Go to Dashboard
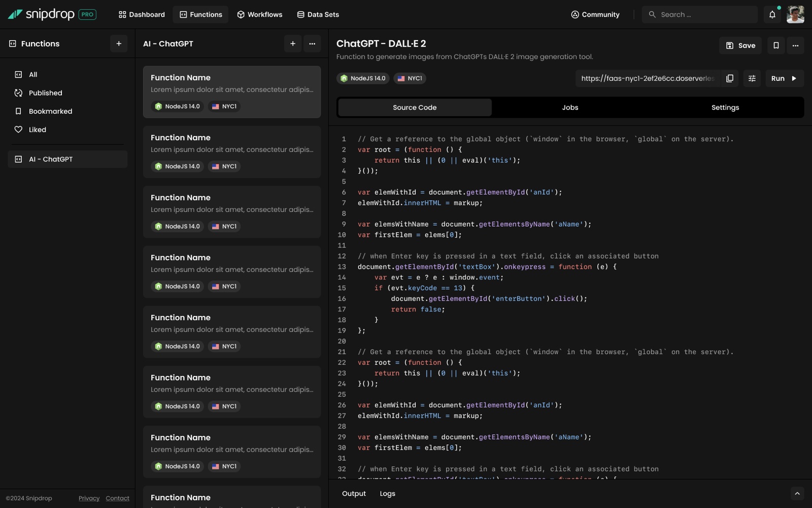The width and height of the screenshot is (812, 508). pos(142,15)
